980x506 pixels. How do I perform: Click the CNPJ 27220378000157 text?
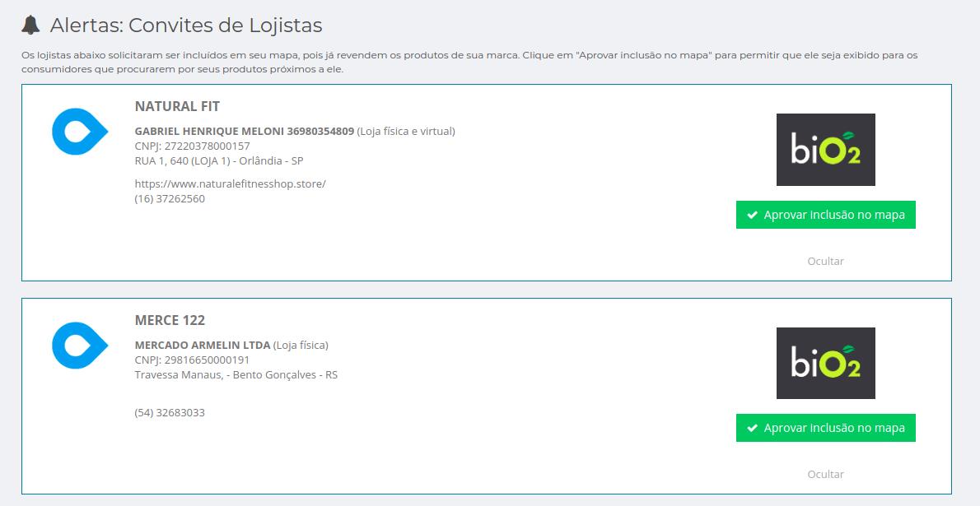click(x=192, y=146)
